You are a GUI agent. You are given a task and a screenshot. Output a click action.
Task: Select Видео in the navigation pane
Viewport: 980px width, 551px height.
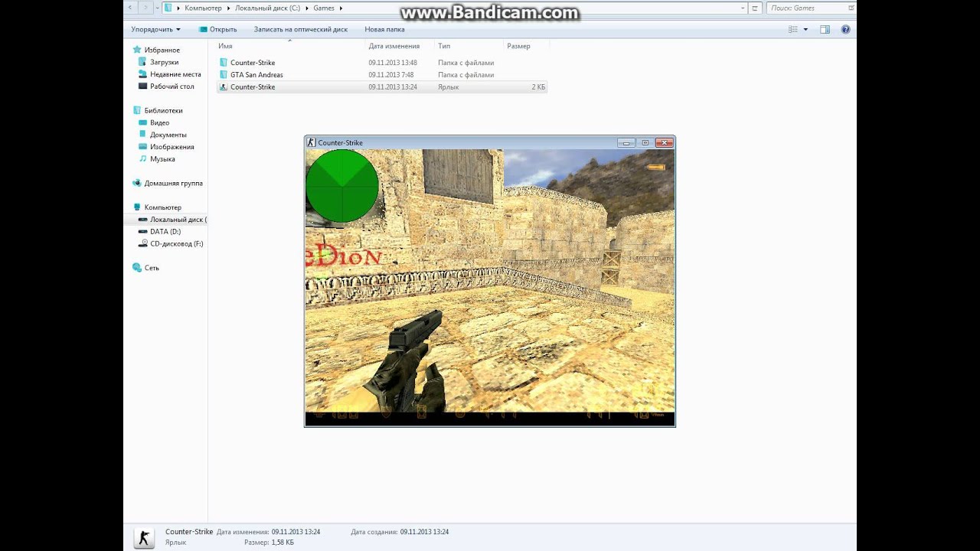point(159,122)
